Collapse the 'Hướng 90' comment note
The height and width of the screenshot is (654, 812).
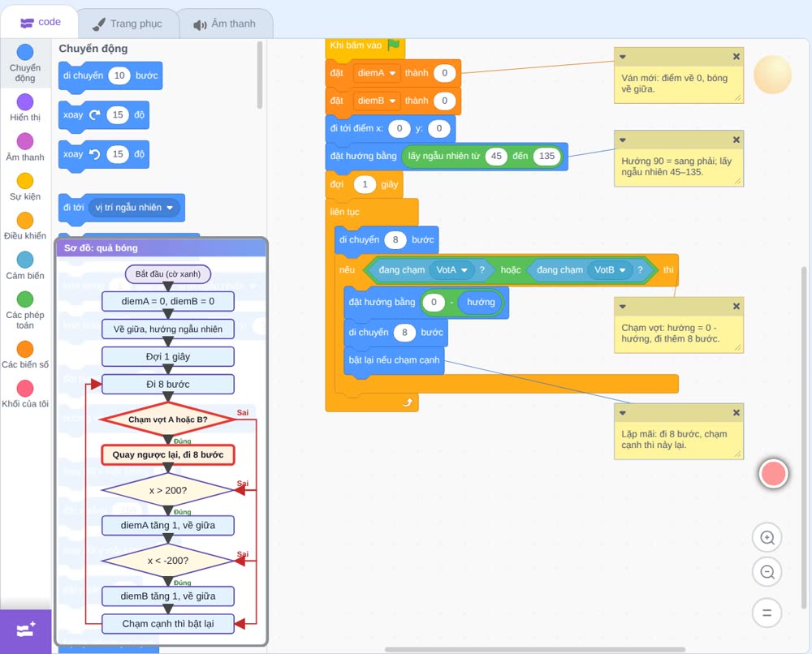pyautogui.click(x=623, y=140)
